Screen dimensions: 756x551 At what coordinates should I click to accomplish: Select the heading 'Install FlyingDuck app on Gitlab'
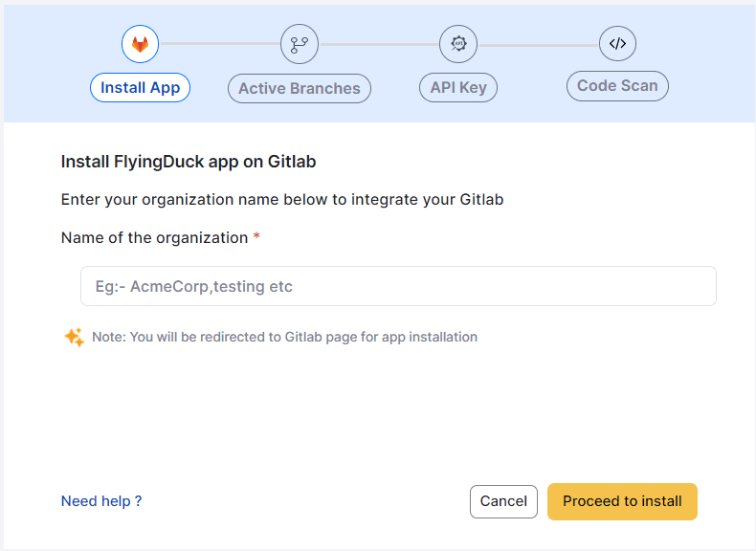pos(189,162)
